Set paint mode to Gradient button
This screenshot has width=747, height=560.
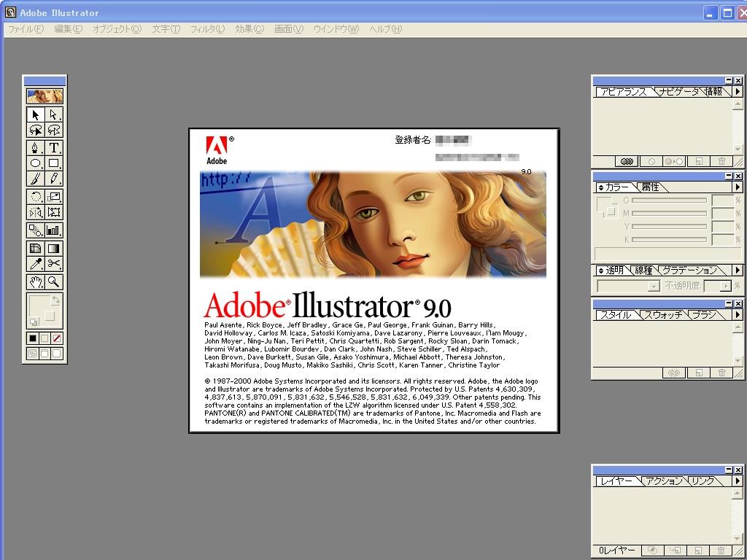click(x=44, y=338)
